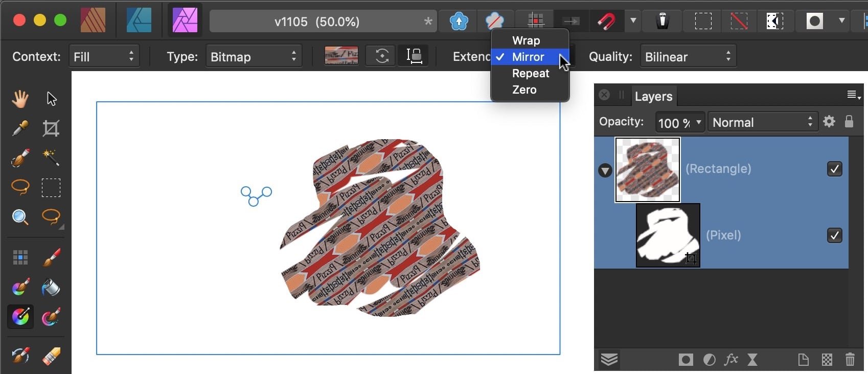Add adjustment via the half-circle icon
868x374 pixels.
point(709,360)
